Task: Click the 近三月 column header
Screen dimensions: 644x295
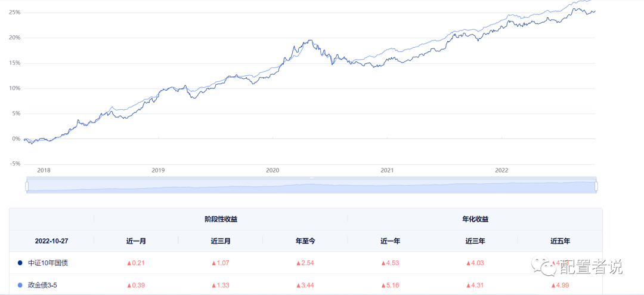Action: click(x=221, y=241)
